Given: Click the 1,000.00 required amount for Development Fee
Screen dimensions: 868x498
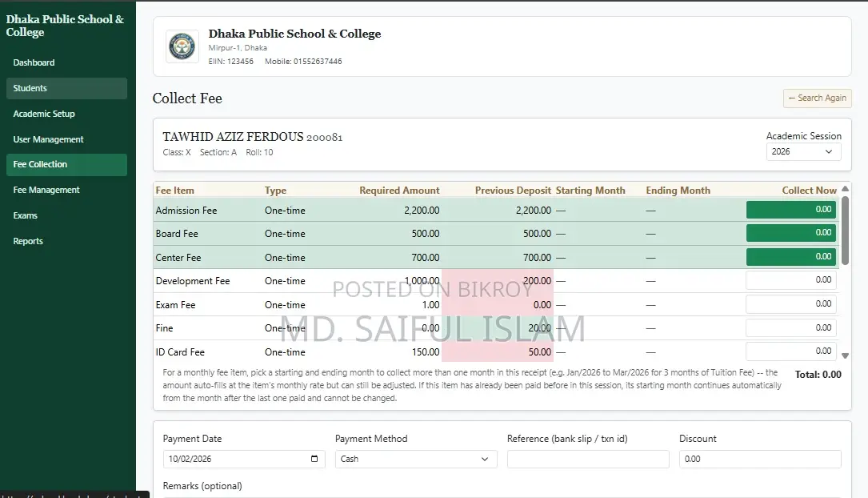Looking at the screenshot, I should pos(422,281).
